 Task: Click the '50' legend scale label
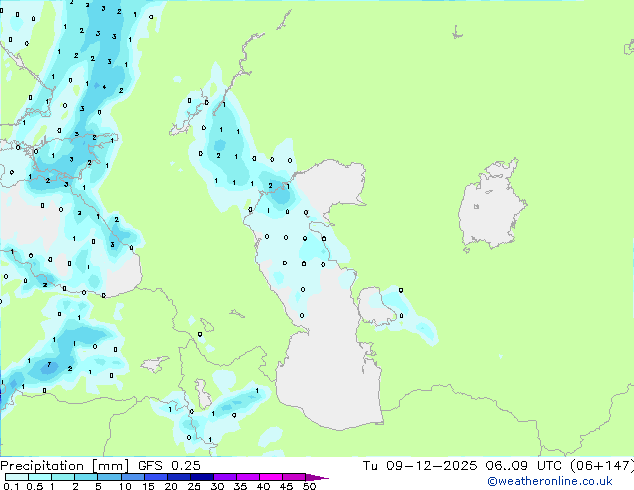point(309,486)
